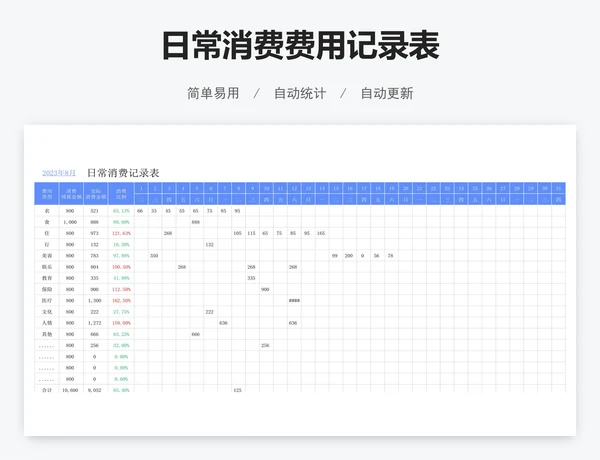Viewport: 600px width, 460px height.
Task: Click the 350 cell in 美容 row
Action: point(154,256)
